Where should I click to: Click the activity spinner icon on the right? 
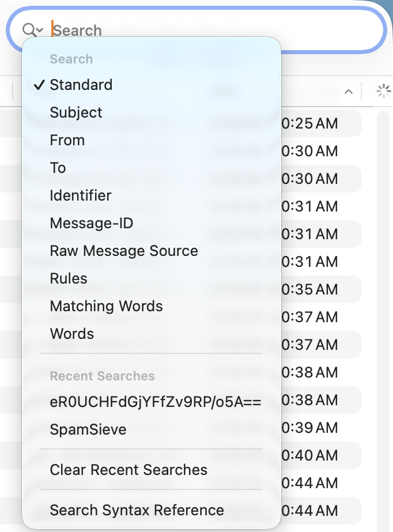click(x=384, y=90)
